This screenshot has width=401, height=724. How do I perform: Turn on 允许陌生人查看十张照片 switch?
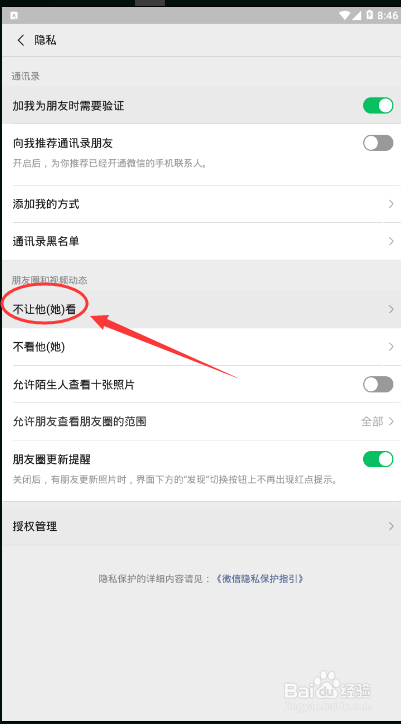(x=378, y=384)
